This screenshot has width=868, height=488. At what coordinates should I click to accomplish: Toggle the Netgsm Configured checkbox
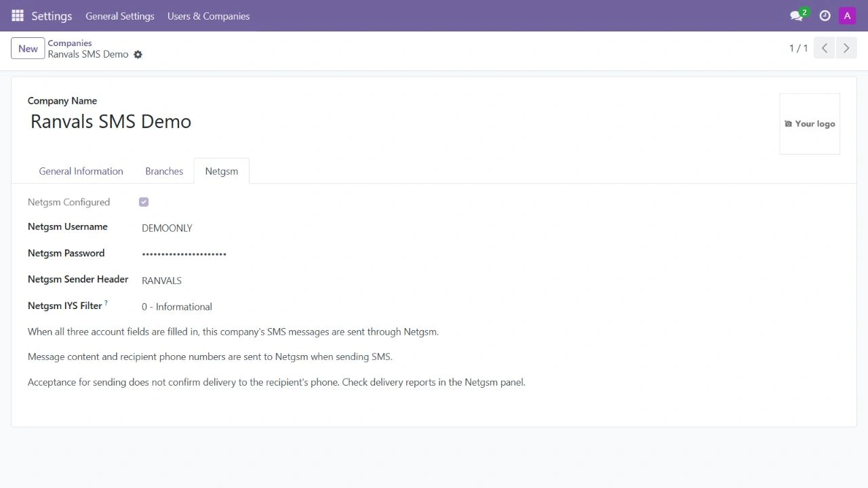pyautogui.click(x=144, y=202)
